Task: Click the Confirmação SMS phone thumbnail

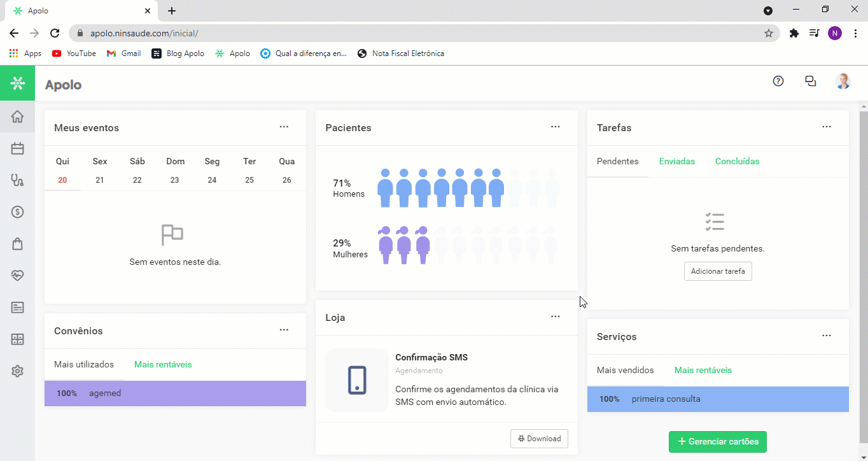Action: (357, 380)
